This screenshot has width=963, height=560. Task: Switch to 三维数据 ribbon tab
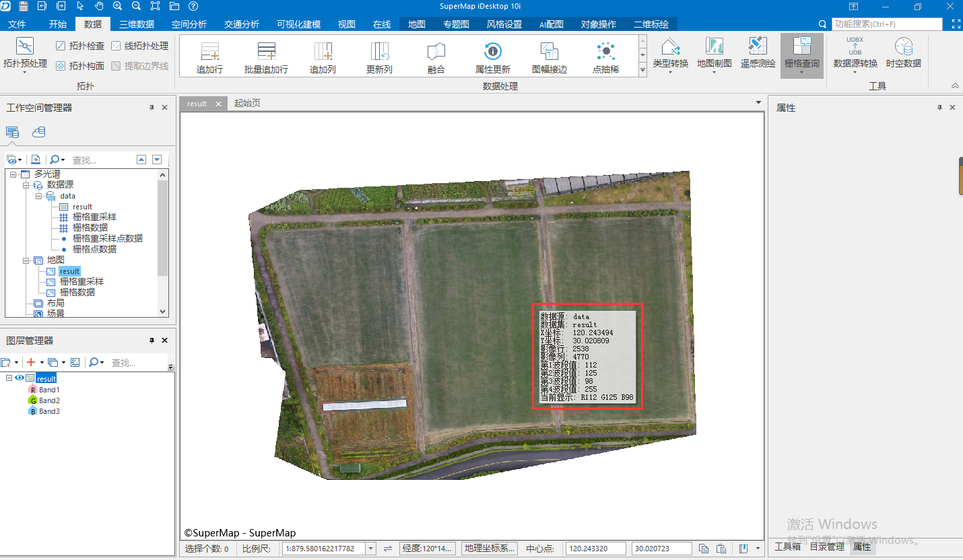[x=137, y=24]
